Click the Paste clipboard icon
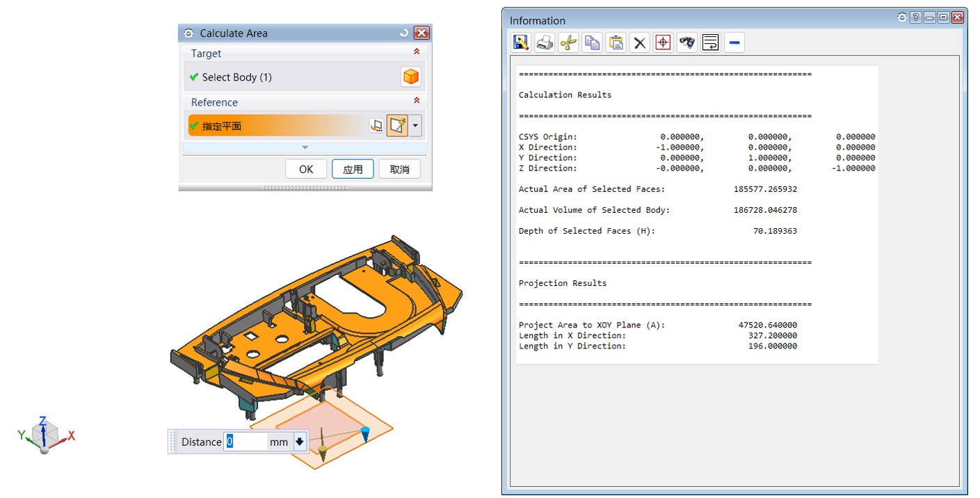Viewport: 980px width, 498px height. [616, 43]
